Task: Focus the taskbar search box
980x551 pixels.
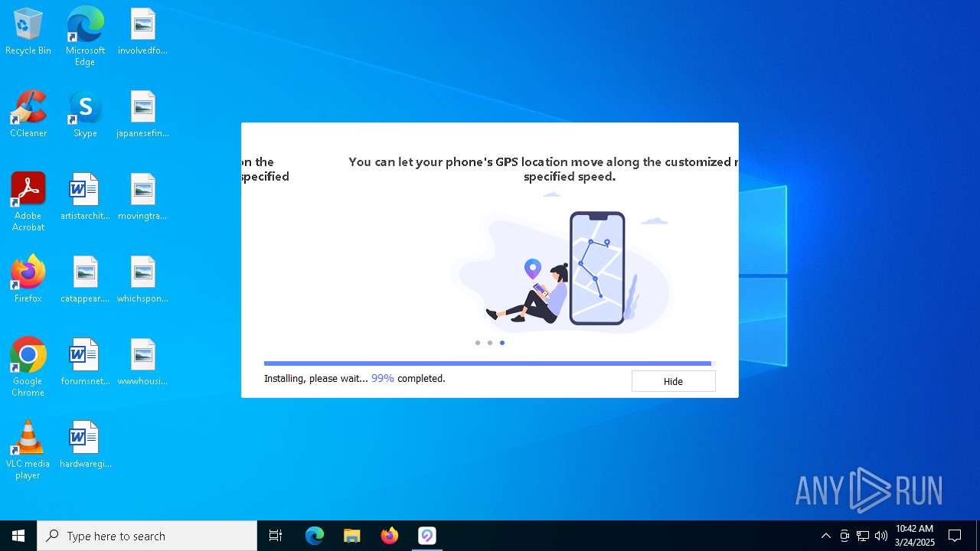Action: coord(147,536)
